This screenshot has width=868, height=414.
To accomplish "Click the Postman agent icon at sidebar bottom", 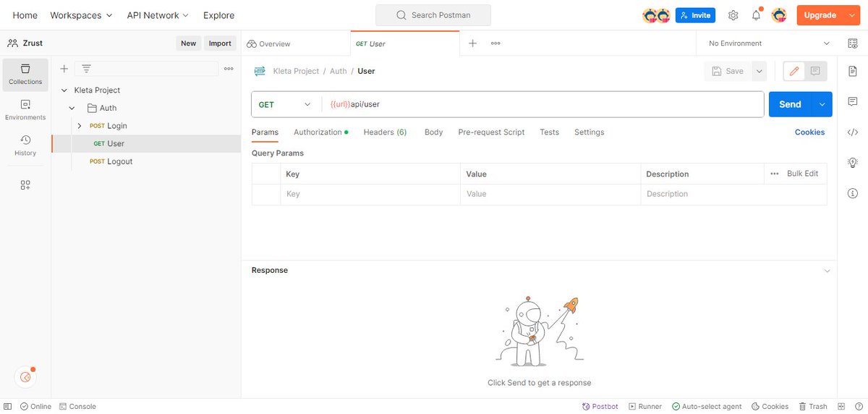I will coord(25,377).
